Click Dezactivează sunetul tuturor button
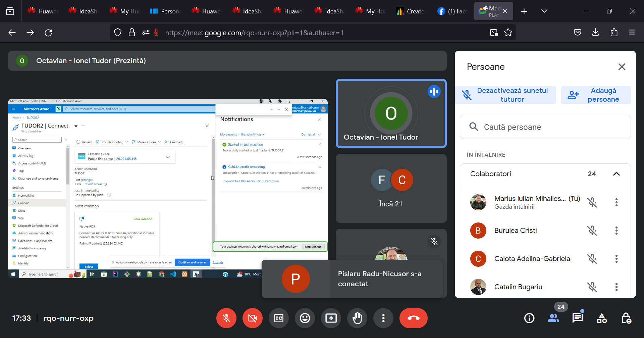This screenshot has width=644, height=350. click(506, 95)
